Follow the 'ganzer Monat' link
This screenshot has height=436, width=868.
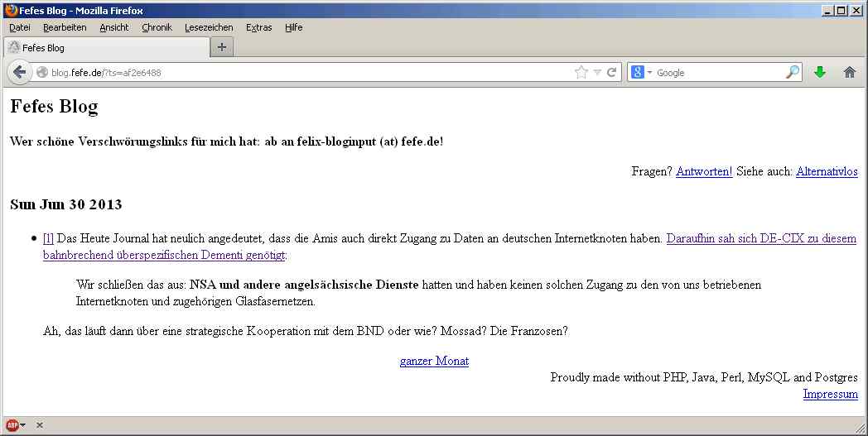pos(434,361)
